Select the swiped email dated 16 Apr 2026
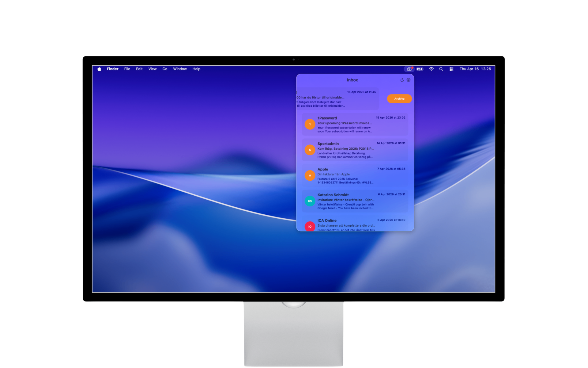The width and height of the screenshot is (588, 368). point(338,98)
